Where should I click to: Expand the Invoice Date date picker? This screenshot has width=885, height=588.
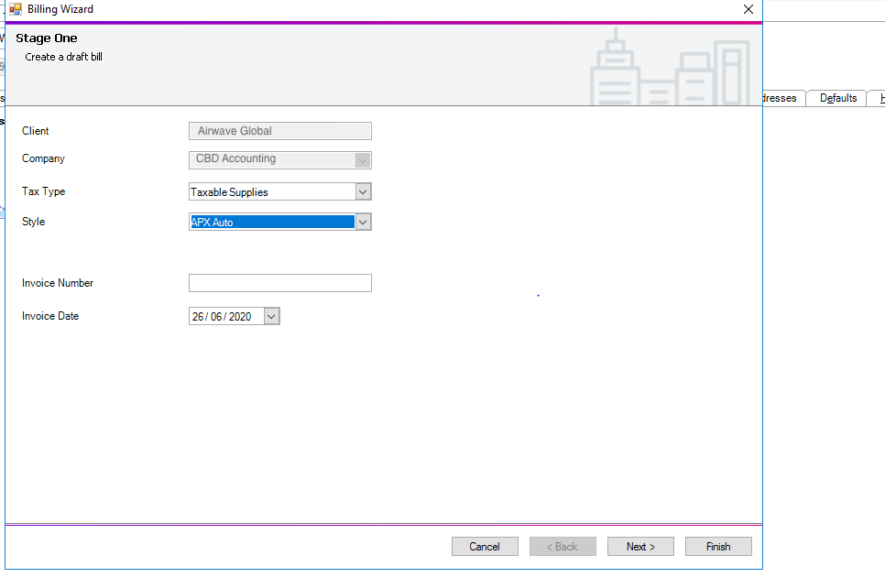point(270,315)
